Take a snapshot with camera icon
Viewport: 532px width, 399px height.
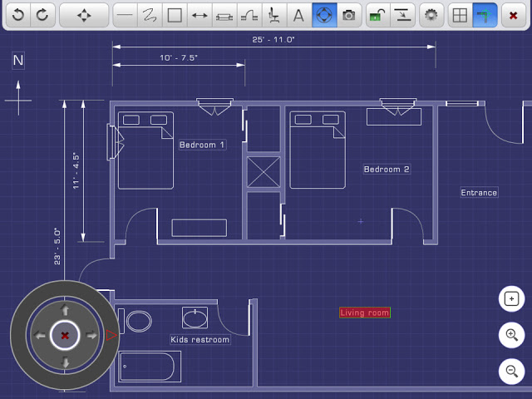tap(349, 15)
